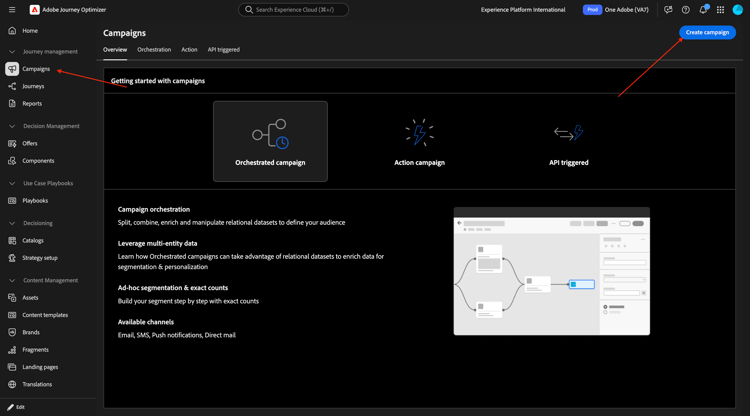Switch to the Orchestration tab

coord(154,50)
